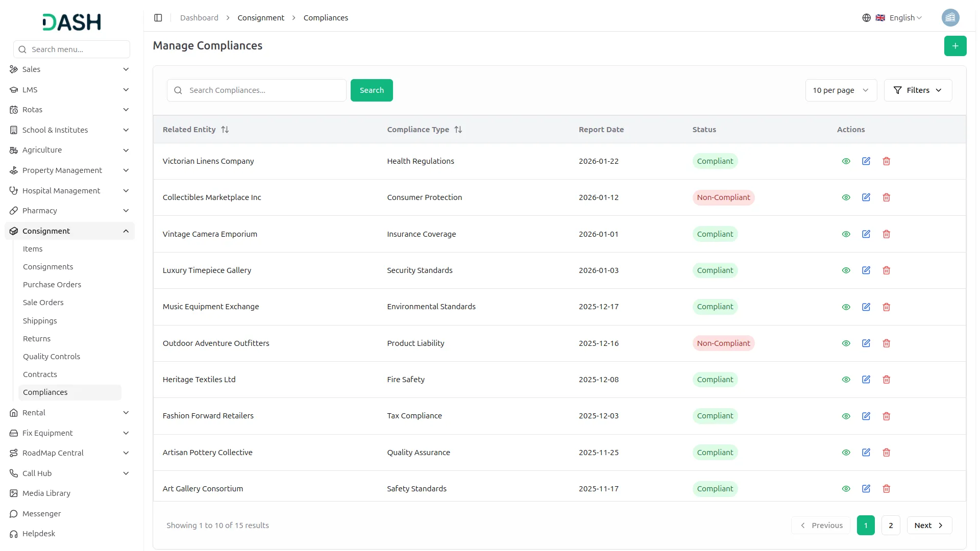The width and height of the screenshot is (980, 551).
Task: Click the green add compliance plus button
Action: (955, 46)
